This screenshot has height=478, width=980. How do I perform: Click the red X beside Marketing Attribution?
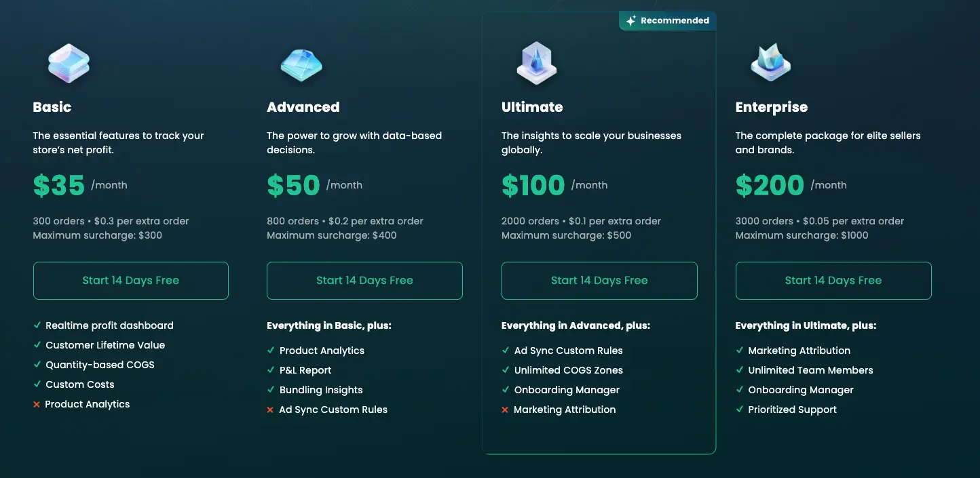tap(505, 410)
